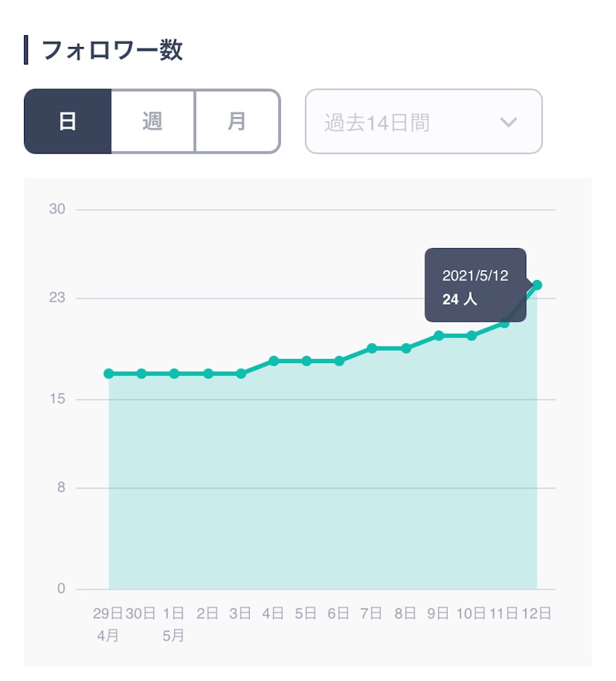Viewport: 616px width, 681px height.
Task: Click the data point for 8日
Action: click(x=406, y=348)
